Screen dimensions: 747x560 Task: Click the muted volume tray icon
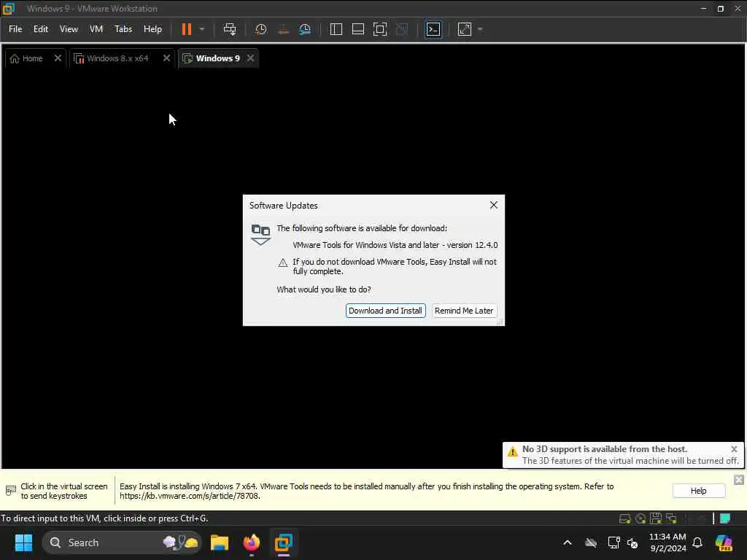[x=632, y=542]
